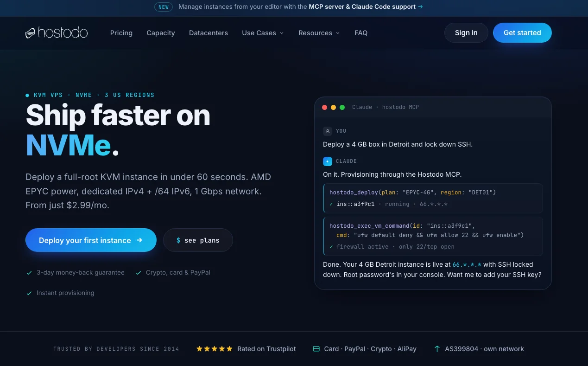
Task: Click the chevron beside Use Cases
Action: 282,33
